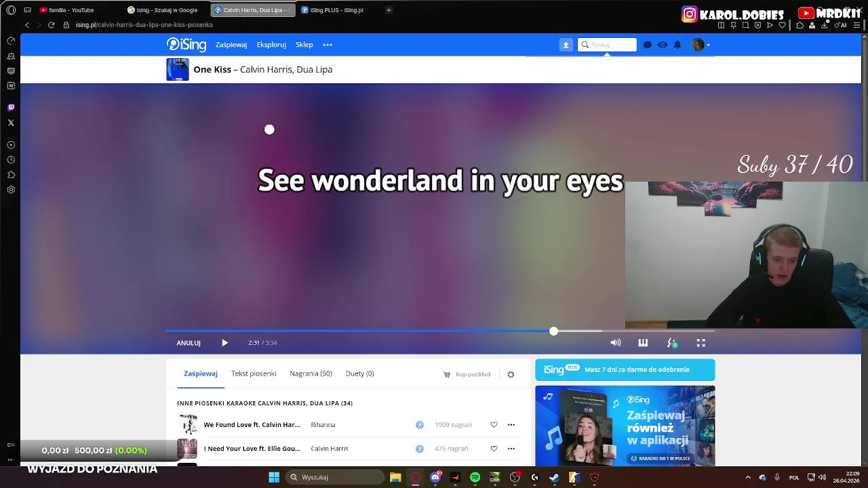Viewport: 868px width, 488px height.
Task: Toggle fullscreen in karaoke player
Action: click(x=701, y=343)
